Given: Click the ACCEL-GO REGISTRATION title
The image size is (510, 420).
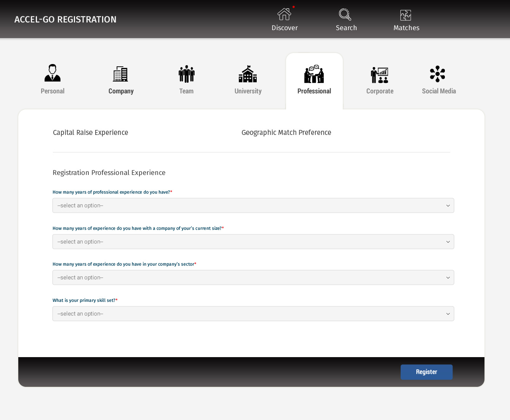Looking at the screenshot, I should [66, 19].
